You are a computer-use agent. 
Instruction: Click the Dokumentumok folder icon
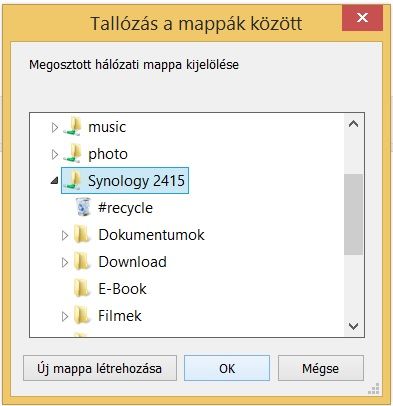pyautogui.click(x=82, y=234)
